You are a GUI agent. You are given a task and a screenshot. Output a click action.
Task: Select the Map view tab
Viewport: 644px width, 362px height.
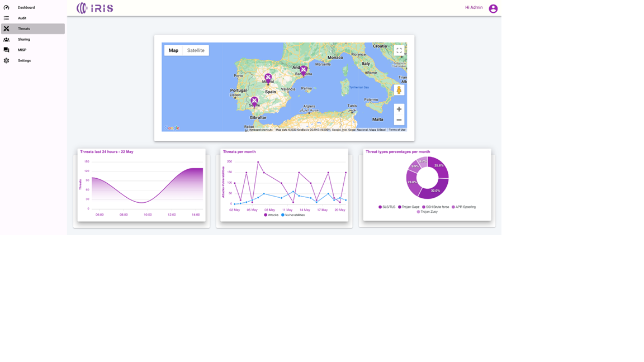pyautogui.click(x=173, y=50)
